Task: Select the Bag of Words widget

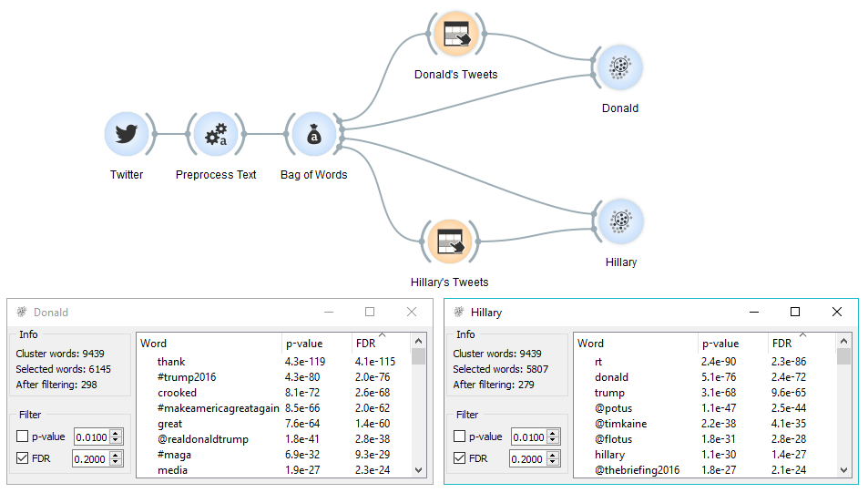Action: pyautogui.click(x=314, y=134)
